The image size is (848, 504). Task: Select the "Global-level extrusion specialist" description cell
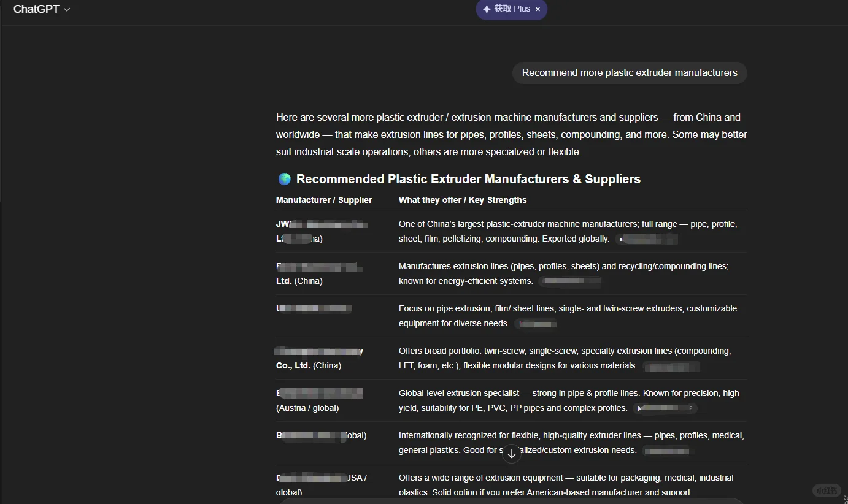pos(569,400)
